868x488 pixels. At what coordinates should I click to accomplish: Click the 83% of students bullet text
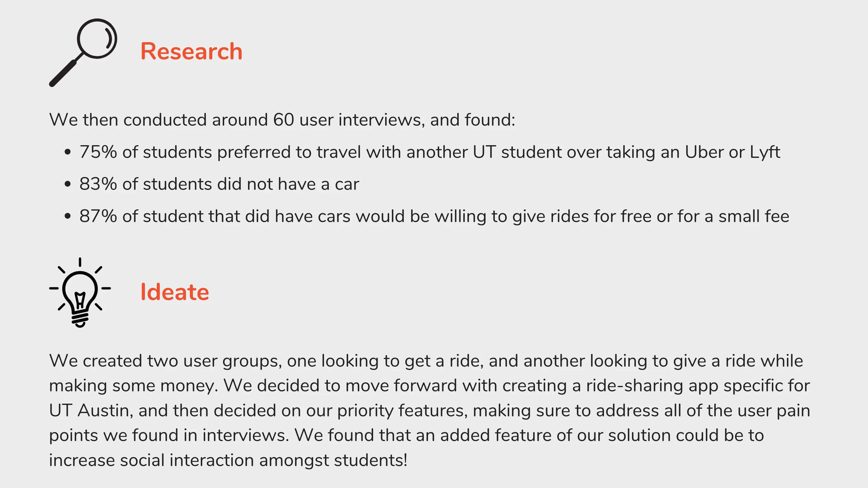coord(219,184)
